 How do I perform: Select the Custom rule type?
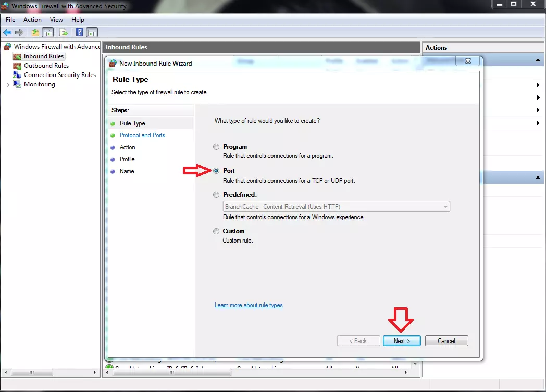216,231
